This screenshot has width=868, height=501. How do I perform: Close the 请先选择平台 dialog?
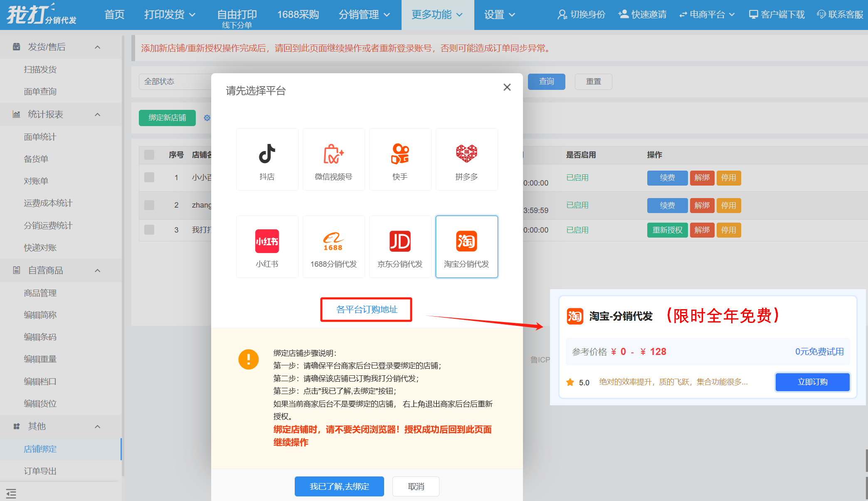coord(507,87)
